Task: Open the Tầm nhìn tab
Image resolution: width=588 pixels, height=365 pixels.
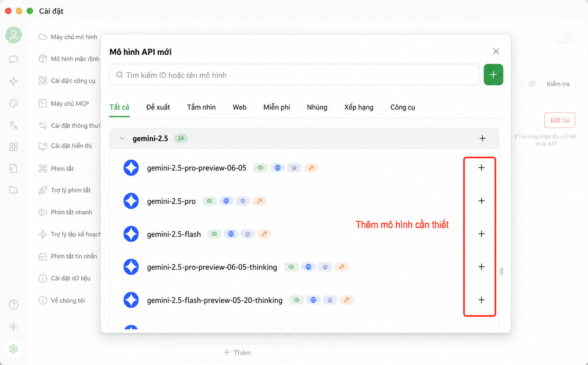Action: tap(201, 107)
